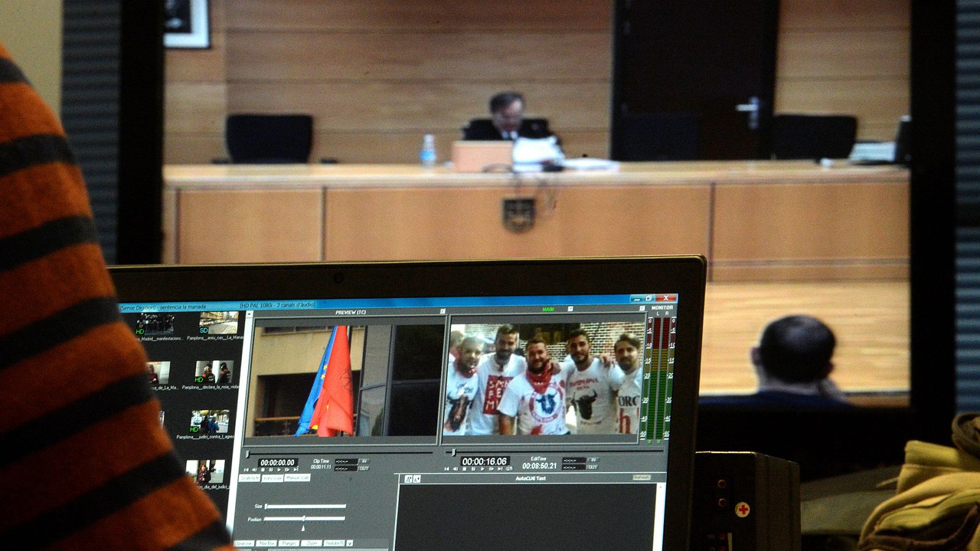The image size is (980, 551).
Task: Toggle loop playback in Main transport
Action: pos(510,468)
